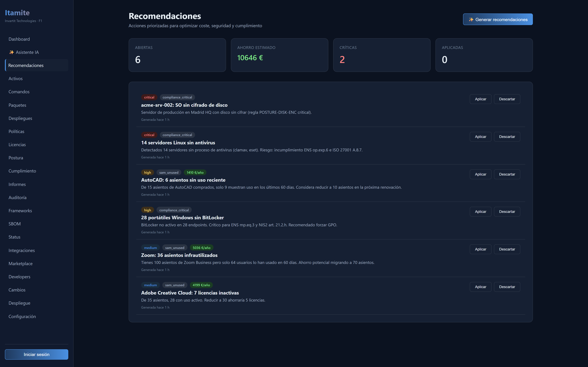Image resolution: width=588 pixels, height=367 pixels.
Task: Open the Dashboard menu item
Action: tap(19, 39)
